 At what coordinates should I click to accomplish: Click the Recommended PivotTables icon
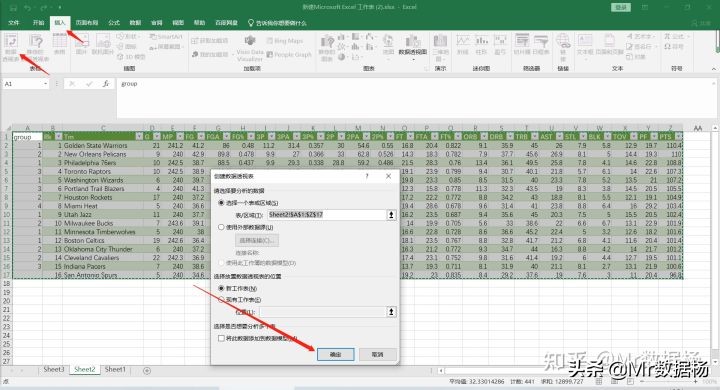click(36, 47)
